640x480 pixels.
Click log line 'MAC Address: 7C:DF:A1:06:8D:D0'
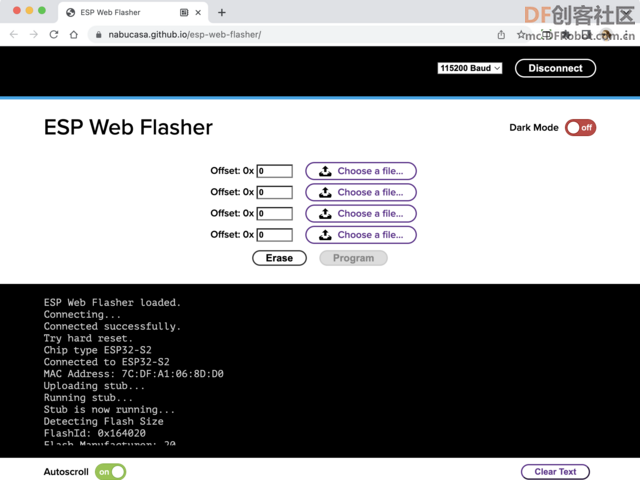133,374
